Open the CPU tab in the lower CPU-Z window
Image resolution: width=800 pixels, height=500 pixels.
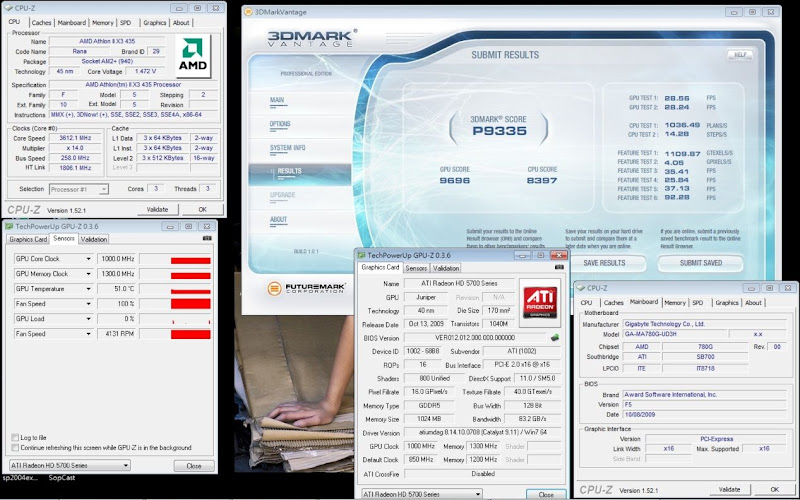pos(587,303)
